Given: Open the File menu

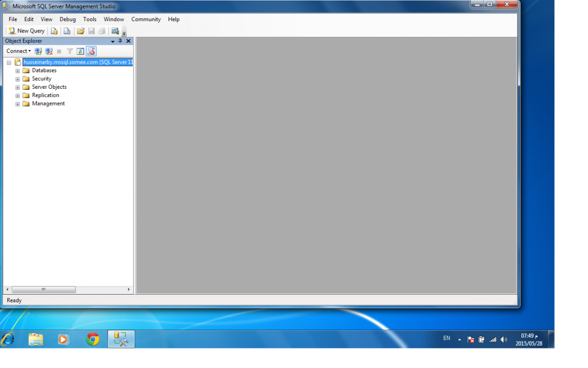Looking at the screenshot, I should click(x=13, y=20).
